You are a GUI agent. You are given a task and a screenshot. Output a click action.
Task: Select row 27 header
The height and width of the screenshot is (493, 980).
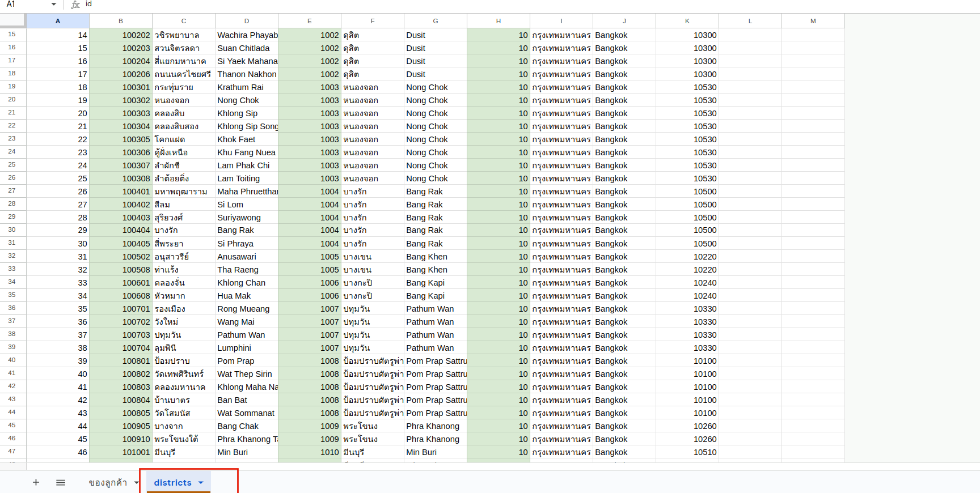tap(12, 191)
